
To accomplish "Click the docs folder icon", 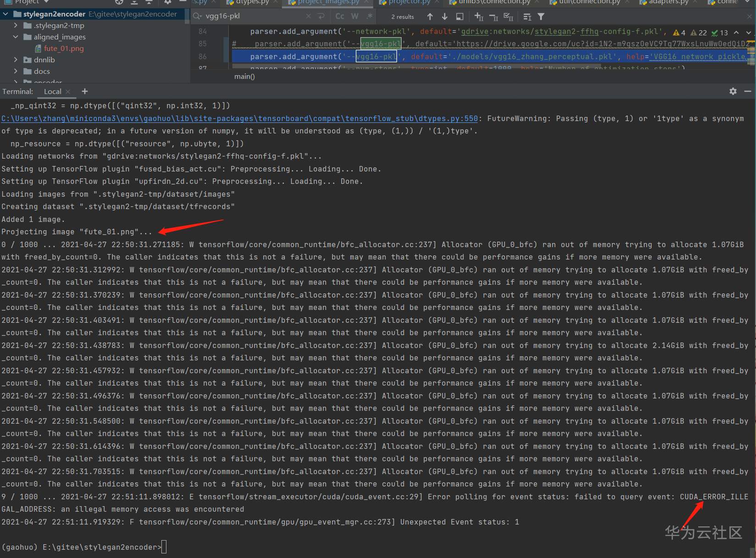I will (28, 71).
